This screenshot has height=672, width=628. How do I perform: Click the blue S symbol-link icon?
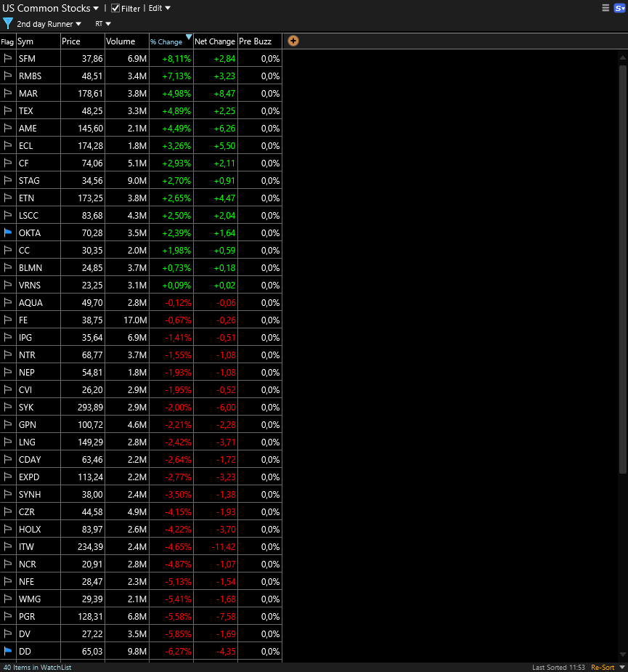point(619,8)
